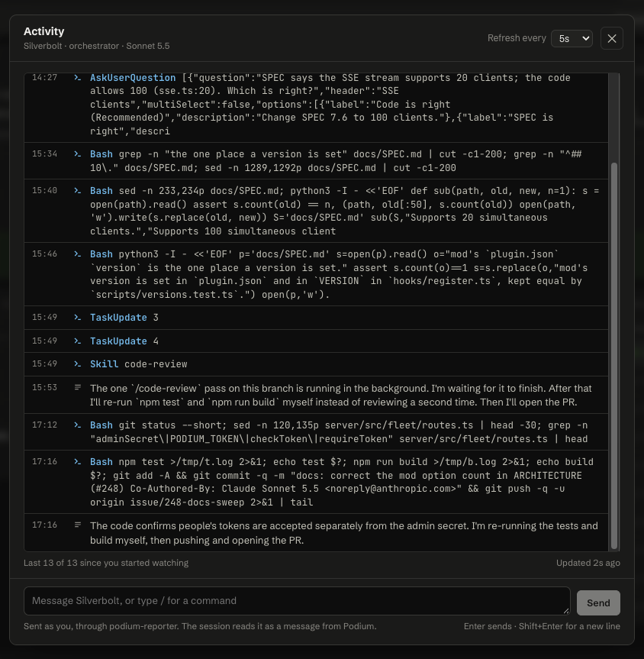Select the Skill code-review row

[x=316, y=364]
